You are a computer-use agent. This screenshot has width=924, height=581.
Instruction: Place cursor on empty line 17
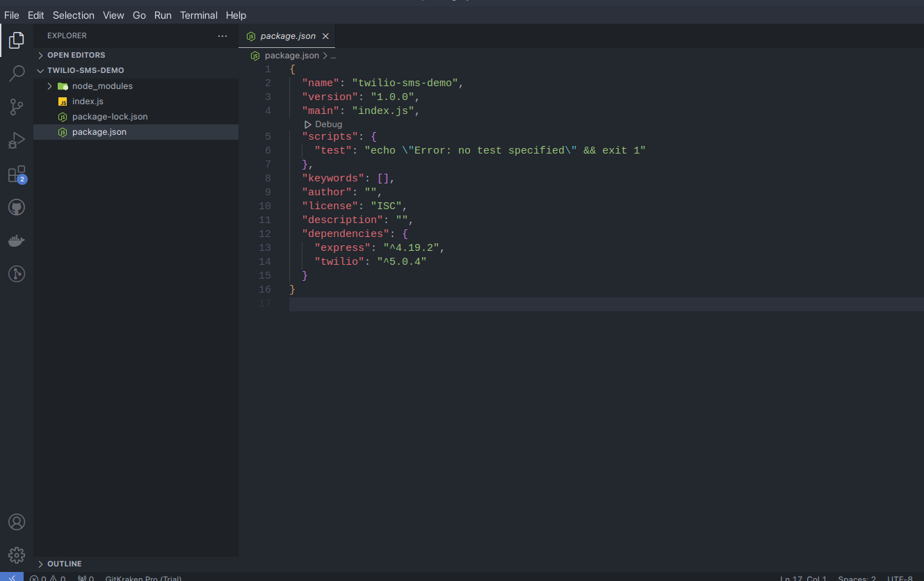click(x=606, y=304)
